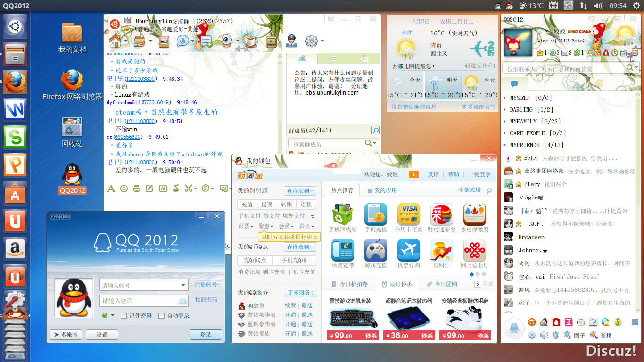Open the on-screen keyboard icon in password field
The height and width of the screenshot is (362, 644).
182,301
